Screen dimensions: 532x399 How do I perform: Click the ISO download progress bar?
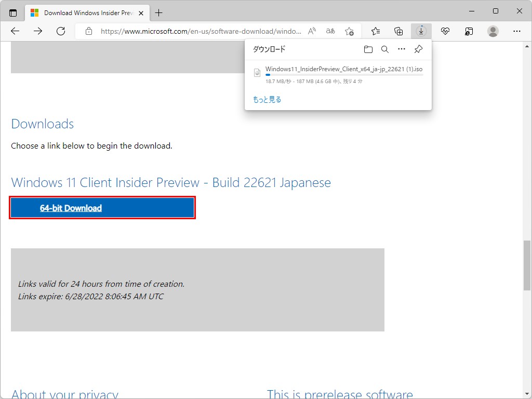[x=344, y=75]
